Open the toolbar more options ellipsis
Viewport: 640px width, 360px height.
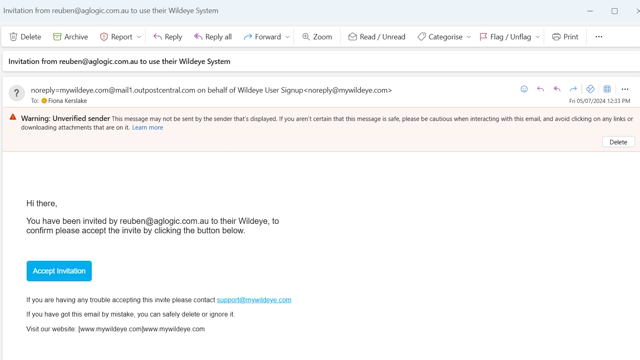click(599, 37)
